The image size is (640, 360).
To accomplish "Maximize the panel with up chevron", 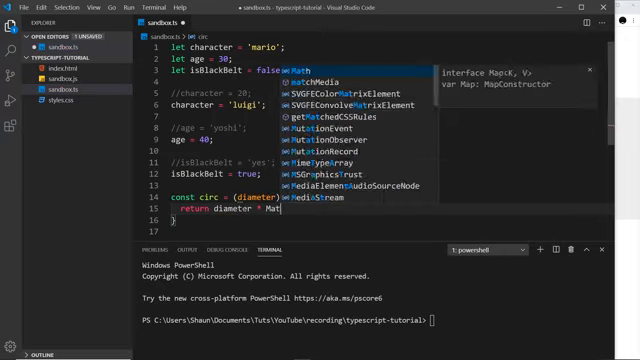I will (587, 249).
